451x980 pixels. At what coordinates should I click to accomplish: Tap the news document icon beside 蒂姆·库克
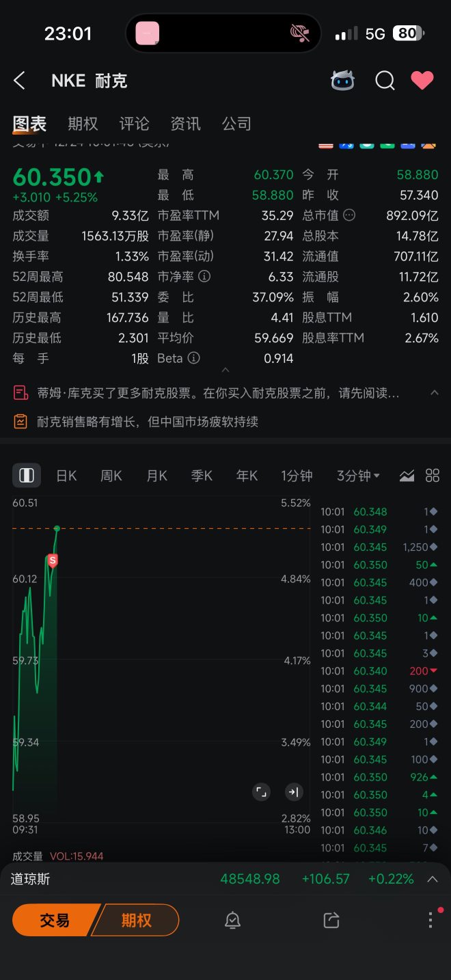[x=20, y=393]
